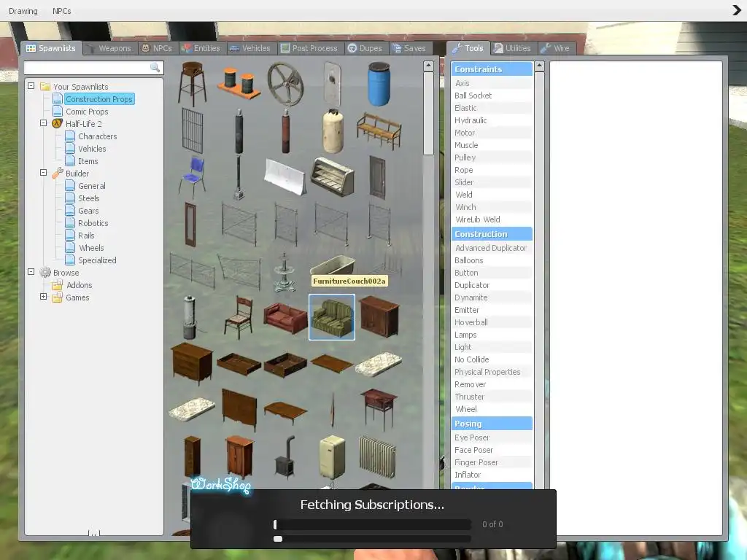
Task: Switch to the Weapons tab
Action: [110, 48]
